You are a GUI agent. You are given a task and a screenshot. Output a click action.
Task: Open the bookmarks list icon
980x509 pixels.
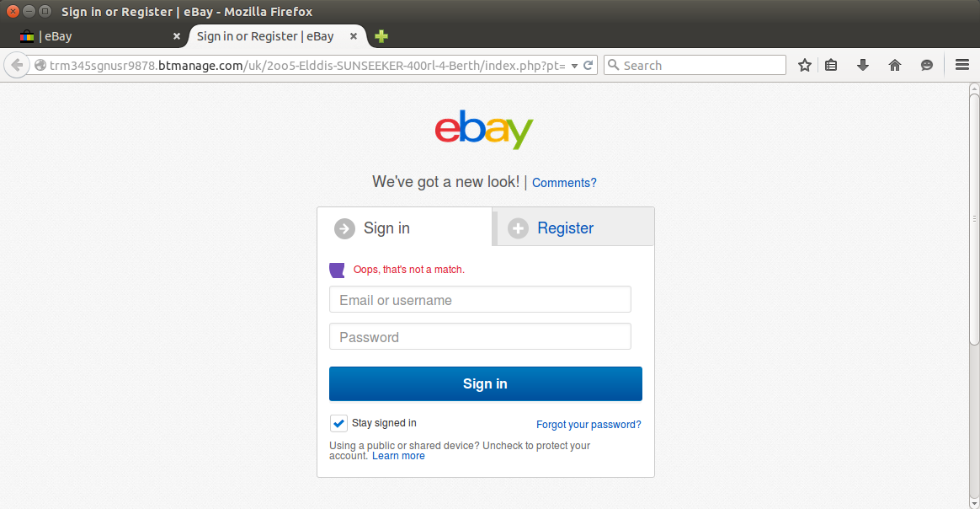click(831, 65)
